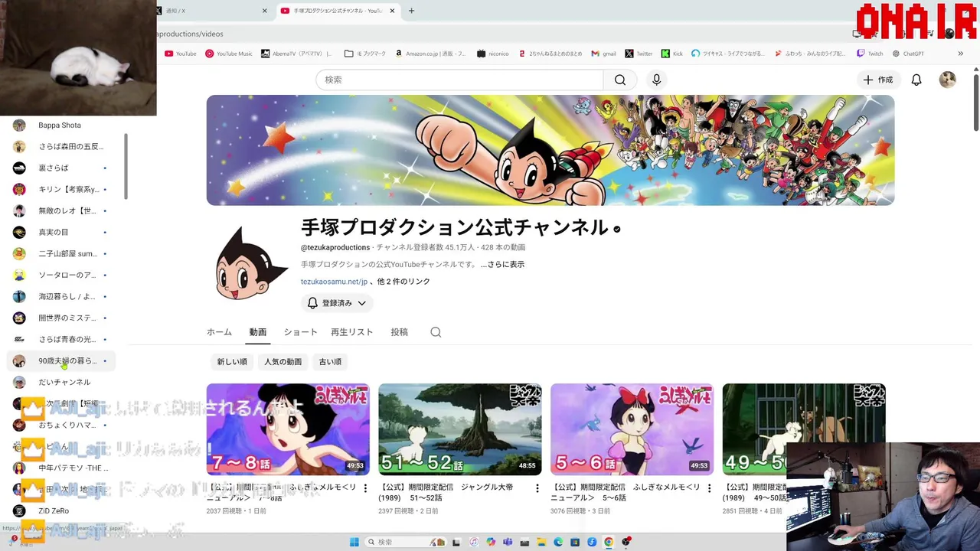Open Google Chrome from taskbar

click(x=609, y=542)
